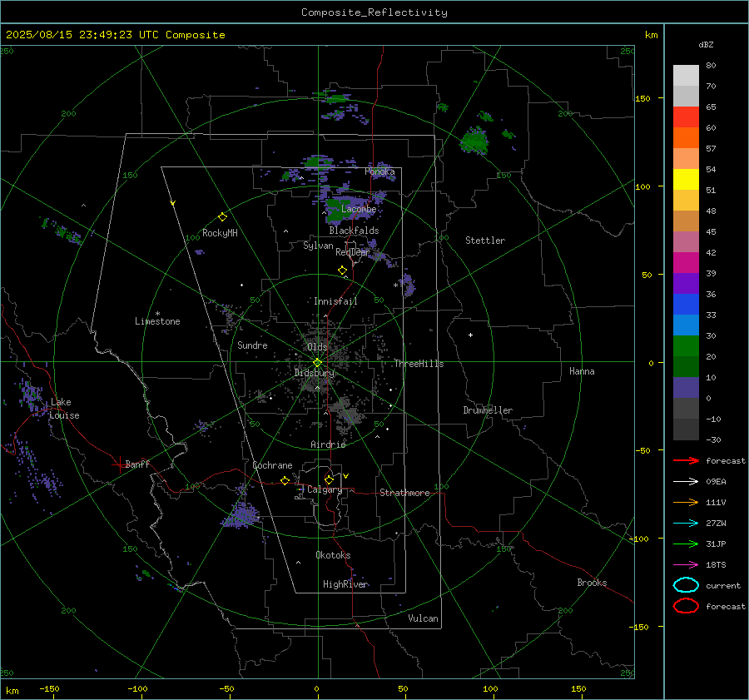Click the HighRiver town label
The width and height of the screenshot is (749, 700).
345,584
